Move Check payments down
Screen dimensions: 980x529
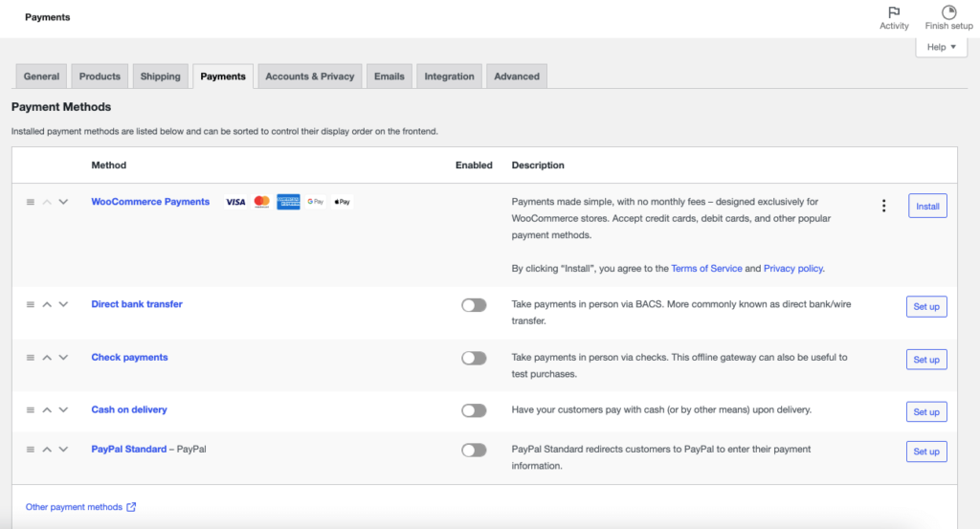tap(63, 357)
